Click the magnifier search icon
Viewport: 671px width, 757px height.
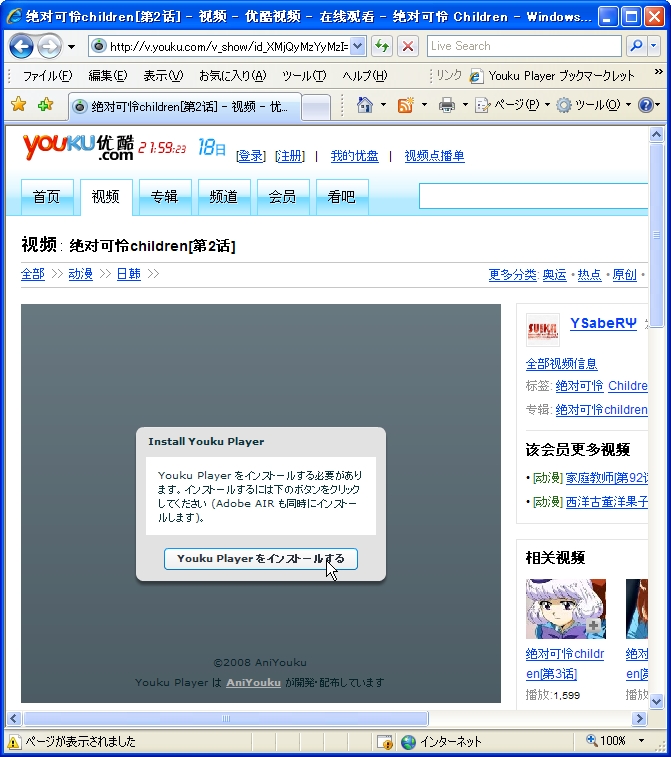click(637, 46)
